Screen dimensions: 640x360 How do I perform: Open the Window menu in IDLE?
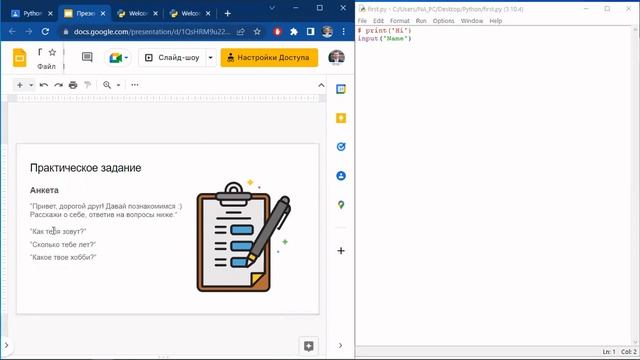pyautogui.click(x=472, y=21)
